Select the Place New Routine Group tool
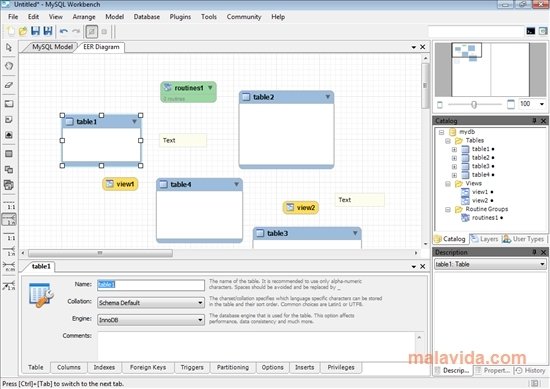Image resolution: width=550 pixels, height=389 pixels. 9,185
